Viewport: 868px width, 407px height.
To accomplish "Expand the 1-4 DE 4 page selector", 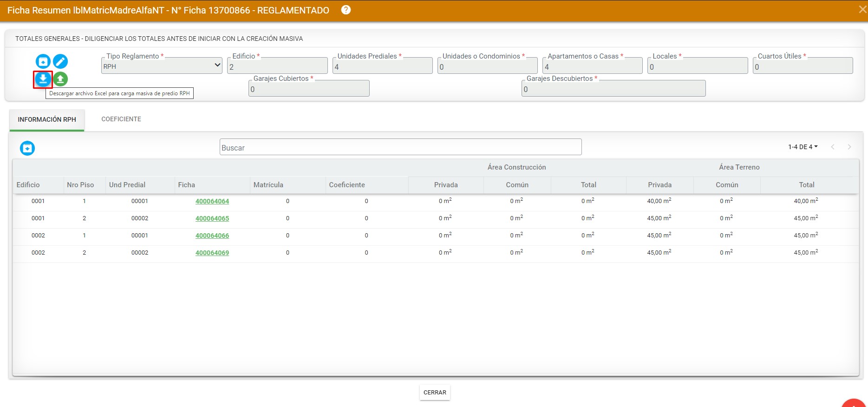I will [x=803, y=147].
